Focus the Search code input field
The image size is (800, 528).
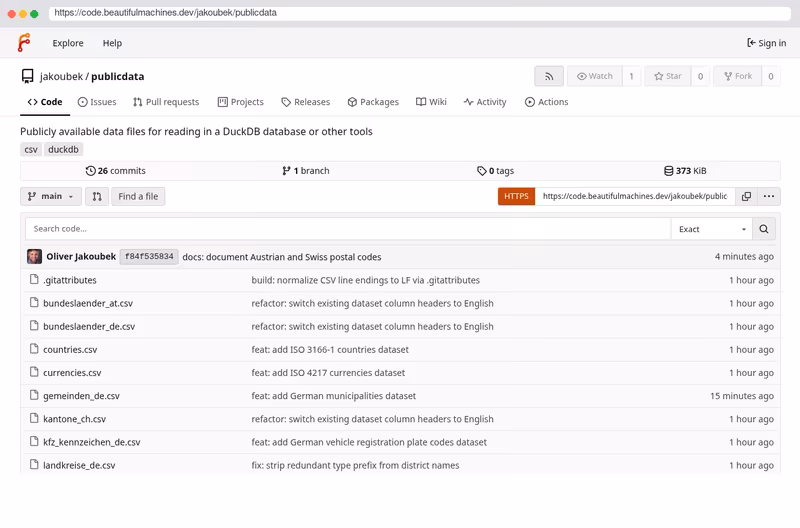(x=348, y=229)
